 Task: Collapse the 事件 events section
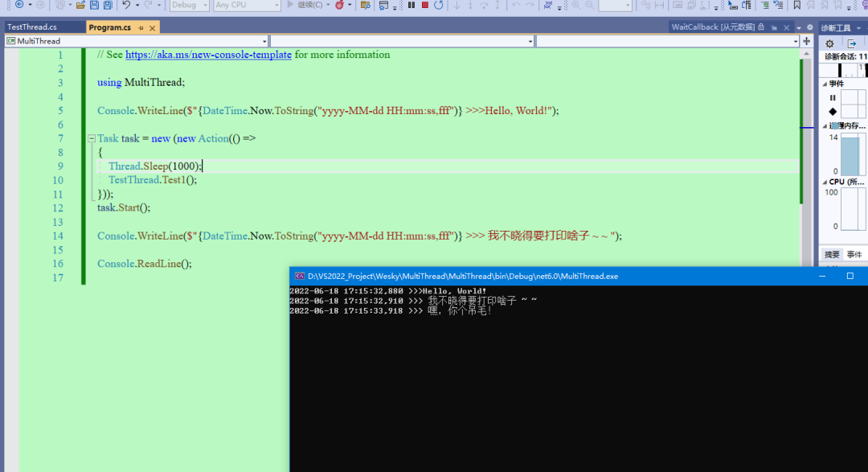825,84
